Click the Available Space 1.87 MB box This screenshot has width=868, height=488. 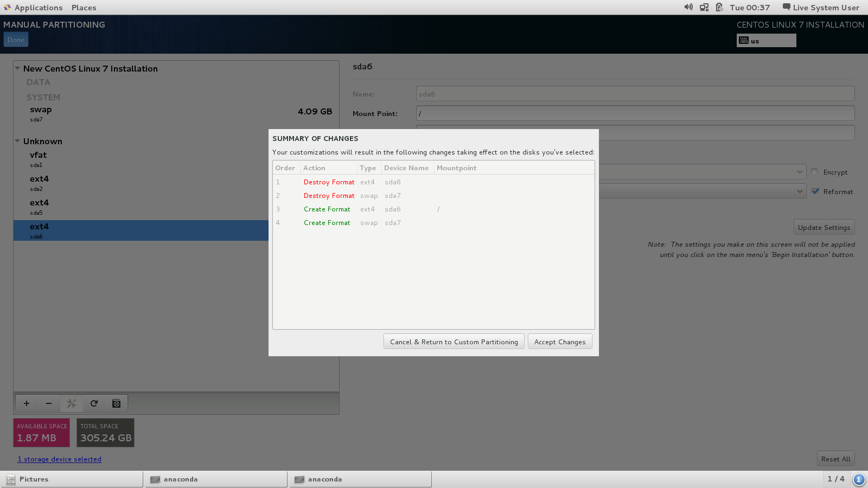(x=42, y=433)
